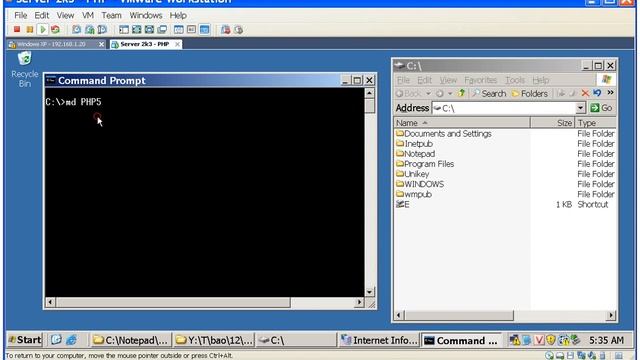Viewport: 640px width, 360px height.
Task: Select the wmpub folder
Action: [414, 194]
